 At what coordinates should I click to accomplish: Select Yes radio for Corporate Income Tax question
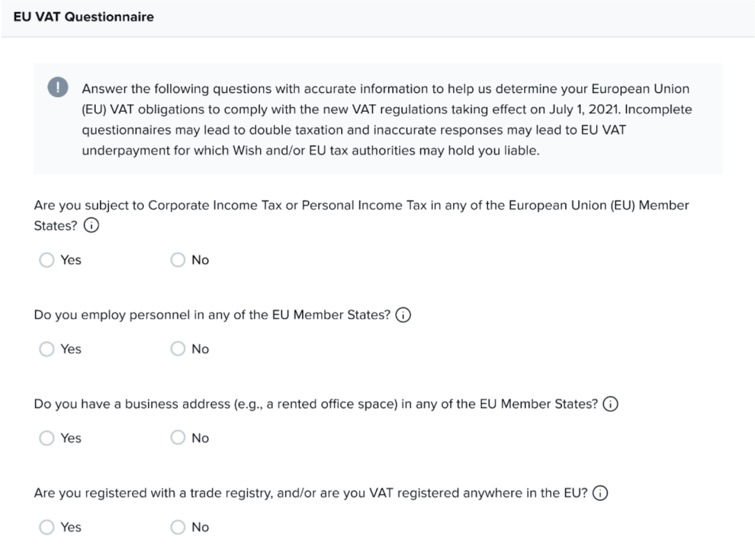(47, 260)
